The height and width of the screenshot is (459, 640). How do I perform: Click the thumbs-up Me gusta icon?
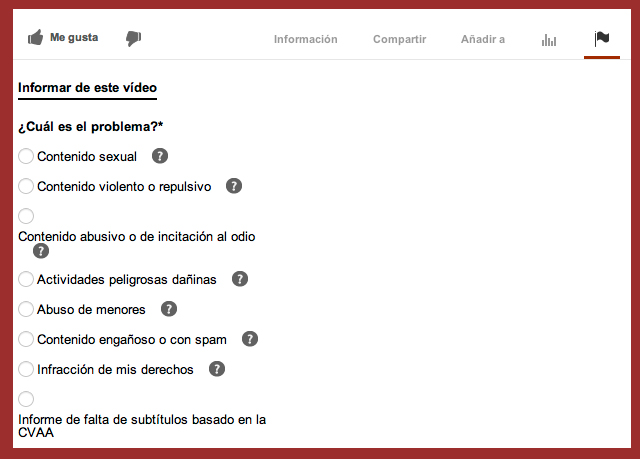pyautogui.click(x=35, y=38)
